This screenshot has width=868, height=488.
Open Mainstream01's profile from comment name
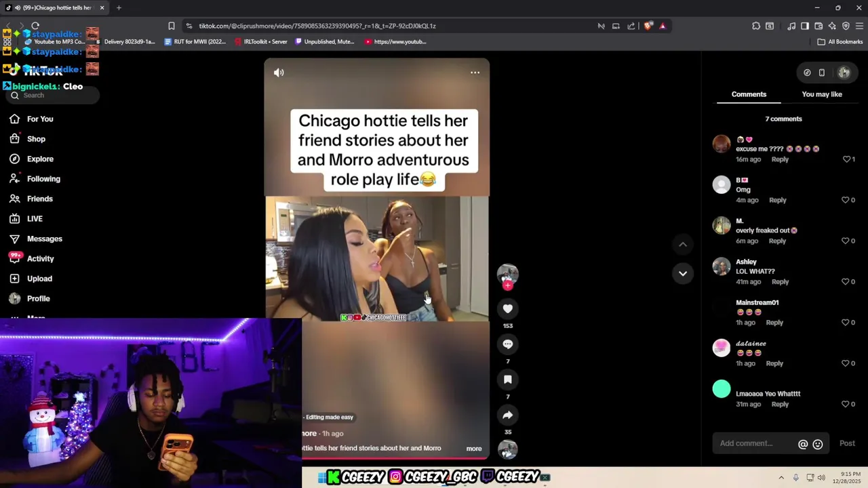pos(757,302)
